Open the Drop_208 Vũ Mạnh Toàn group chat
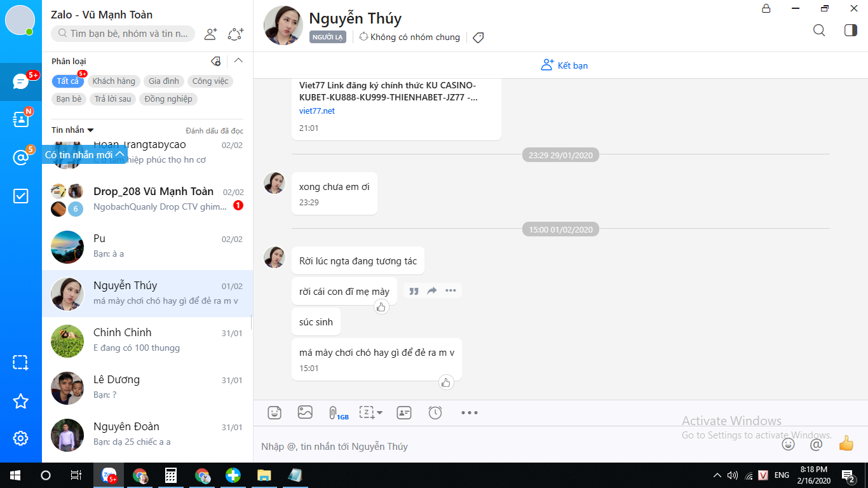This screenshot has height=488, width=868. (147, 200)
